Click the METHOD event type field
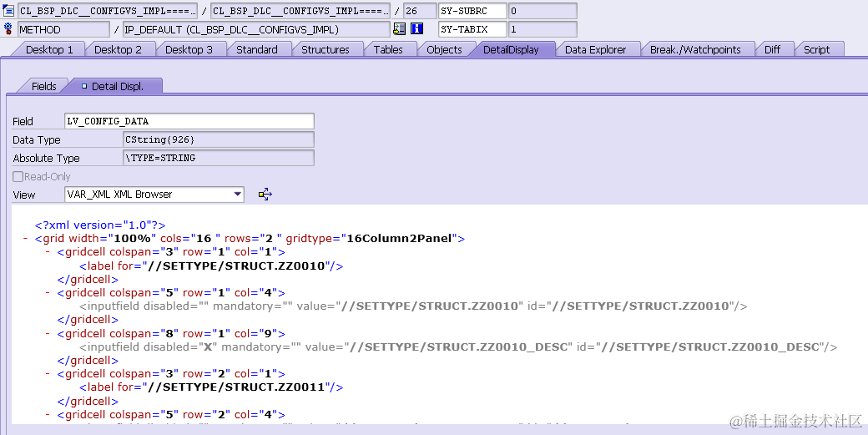Screen dimensions: 868x435 pyautogui.click(x=63, y=29)
